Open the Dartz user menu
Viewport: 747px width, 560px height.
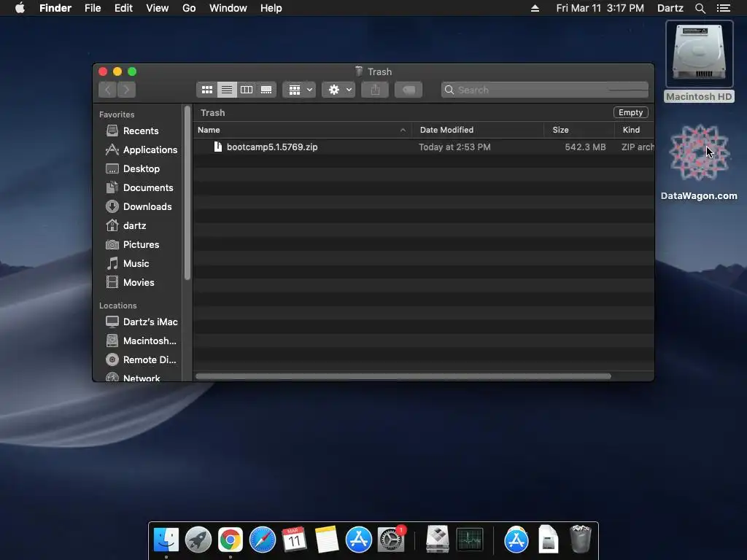[670, 8]
